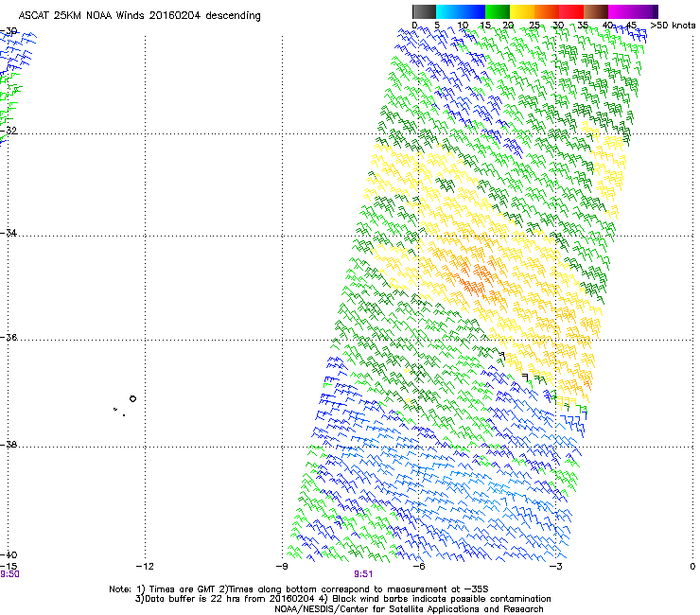Click the 'Times are GMT' note line

[x=298, y=589]
